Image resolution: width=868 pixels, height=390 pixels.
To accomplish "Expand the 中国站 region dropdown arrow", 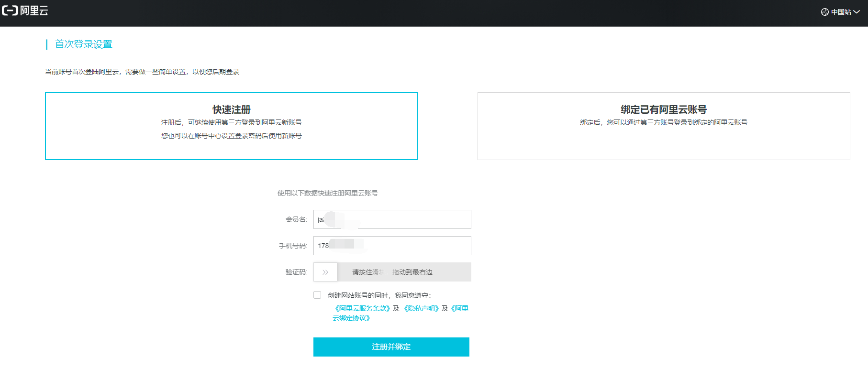I will pos(857,12).
